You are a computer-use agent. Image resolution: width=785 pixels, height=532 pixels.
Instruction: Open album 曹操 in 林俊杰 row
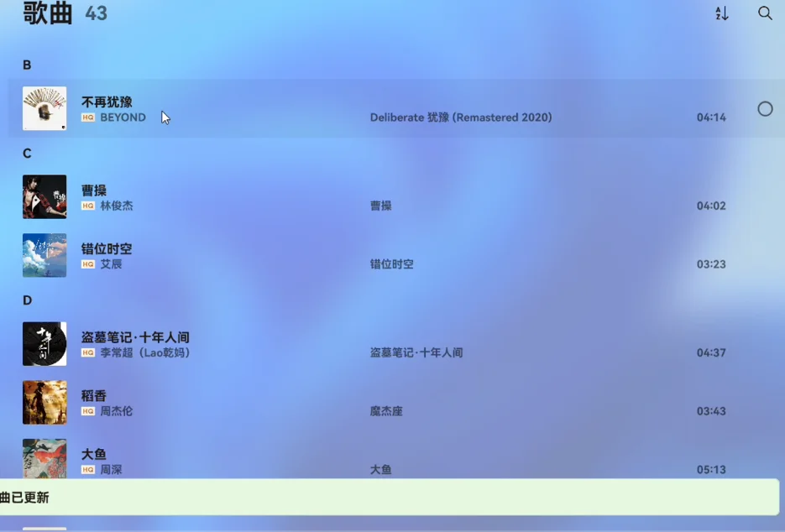point(381,206)
